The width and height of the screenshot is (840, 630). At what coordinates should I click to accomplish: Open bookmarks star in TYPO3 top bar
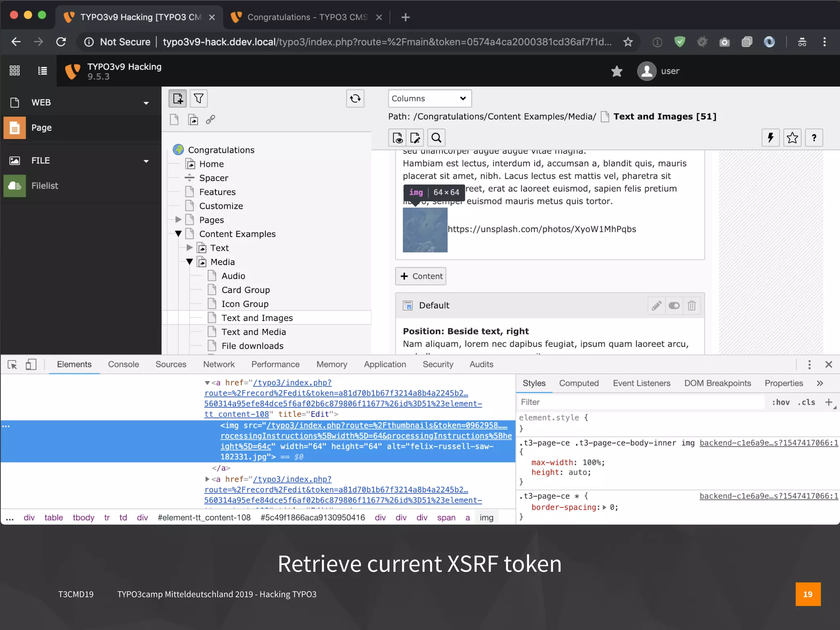coord(616,71)
